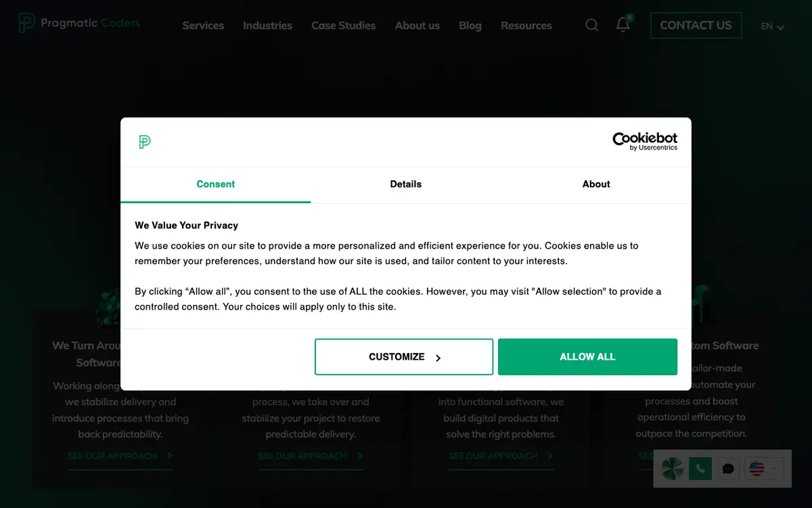Viewport: 812px width, 508px height.
Task: Click the green phone call widget icon
Action: point(700,469)
